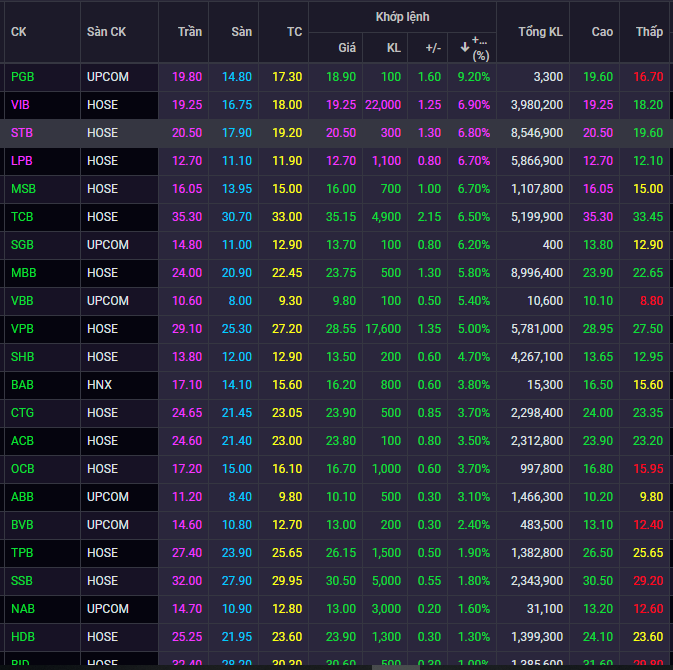Click the descending sort arrow in percent column
Screen dimensions: 673x670
click(464, 46)
